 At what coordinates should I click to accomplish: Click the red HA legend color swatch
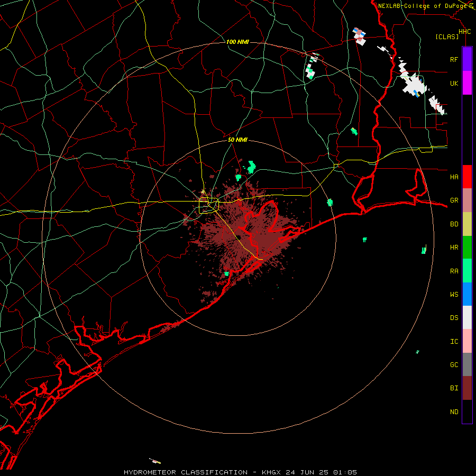click(467, 177)
